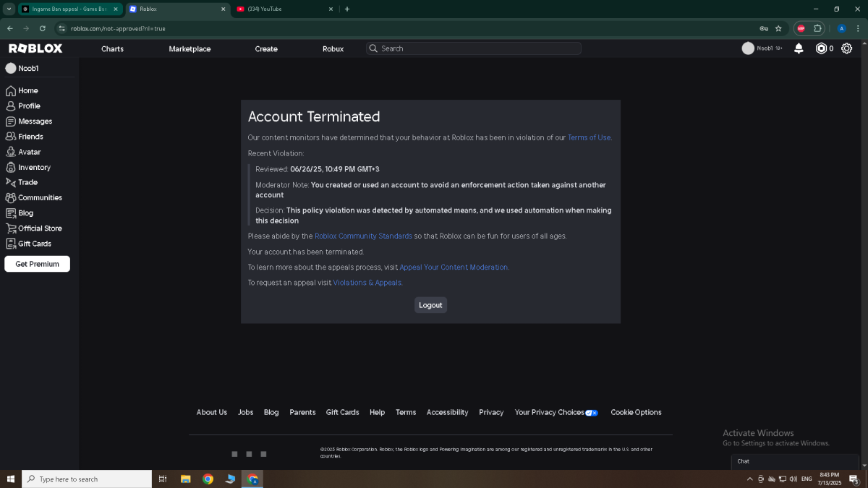The height and width of the screenshot is (488, 868).
Task: Open Cookie Options in the footer
Action: tap(636, 412)
